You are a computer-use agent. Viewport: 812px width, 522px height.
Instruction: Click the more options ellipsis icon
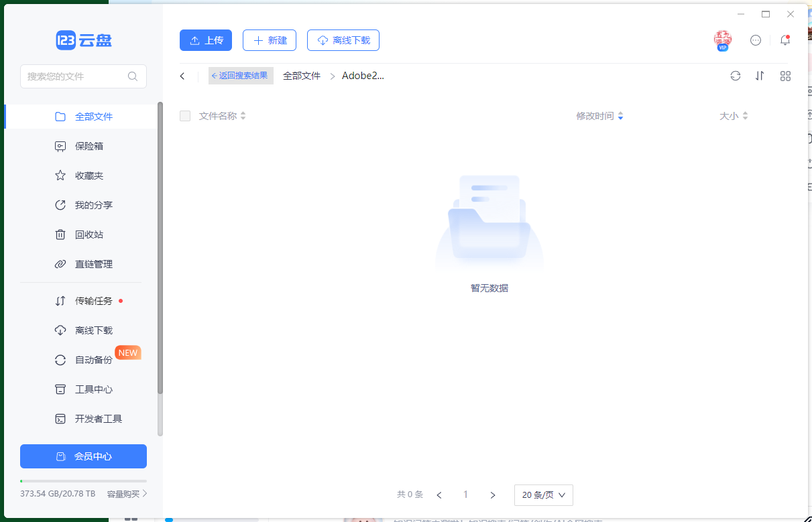pos(756,40)
